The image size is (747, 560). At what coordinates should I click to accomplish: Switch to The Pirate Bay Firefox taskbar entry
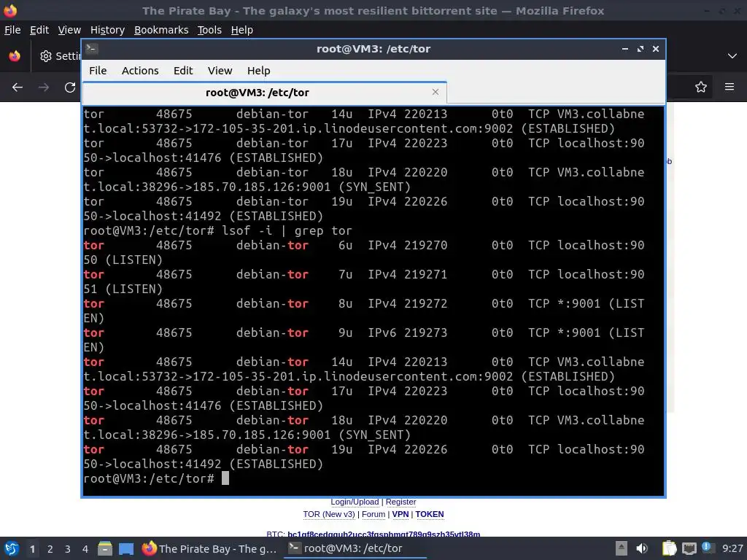tap(209, 548)
